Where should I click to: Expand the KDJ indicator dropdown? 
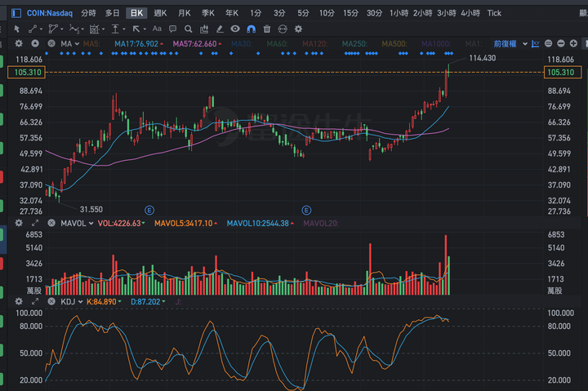(x=72, y=301)
